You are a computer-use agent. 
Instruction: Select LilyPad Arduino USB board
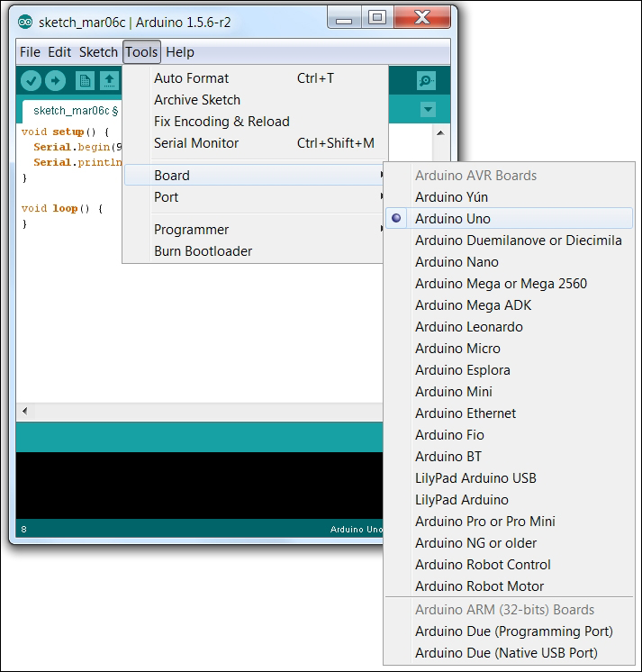tap(509, 477)
